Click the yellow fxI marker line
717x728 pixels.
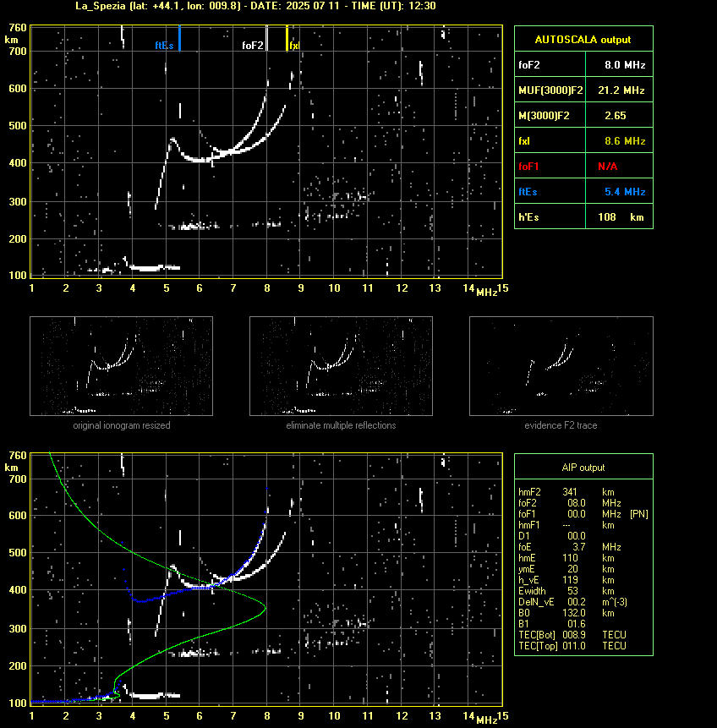287,38
